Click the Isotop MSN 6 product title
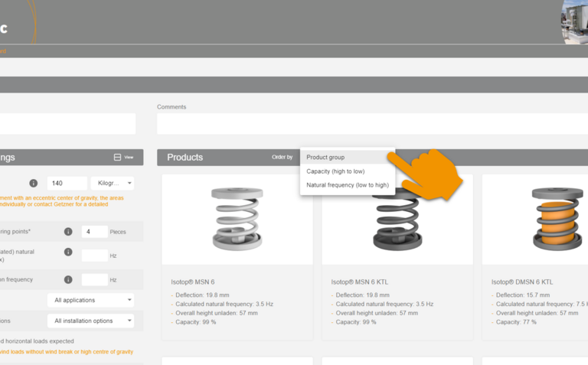Viewport: 588px width, 365px height. click(x=192, y=282)
